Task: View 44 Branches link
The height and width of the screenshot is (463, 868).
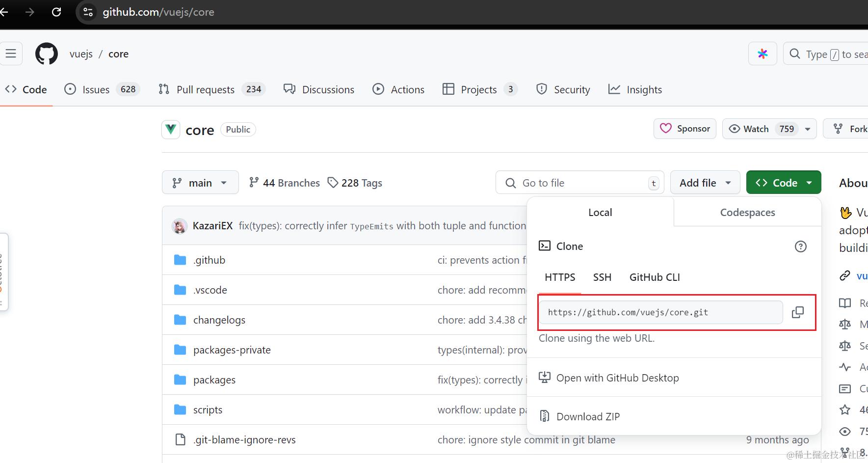Action: coord(284,183)
